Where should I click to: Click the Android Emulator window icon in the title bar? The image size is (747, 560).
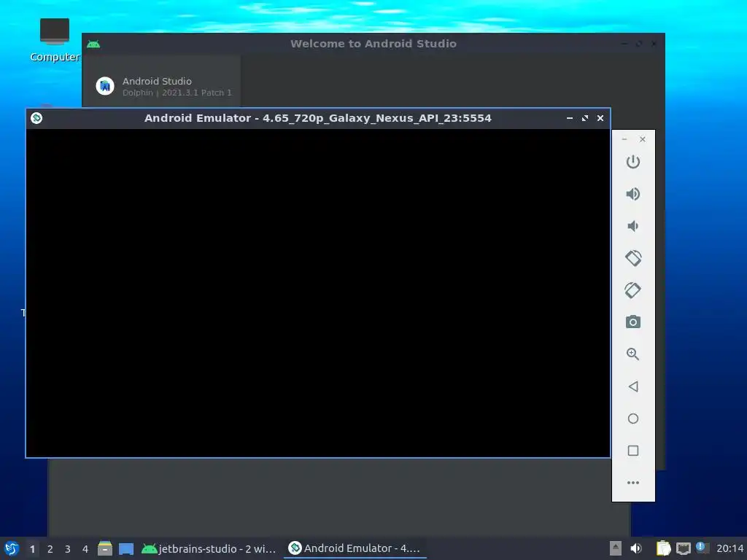point(36,118)
